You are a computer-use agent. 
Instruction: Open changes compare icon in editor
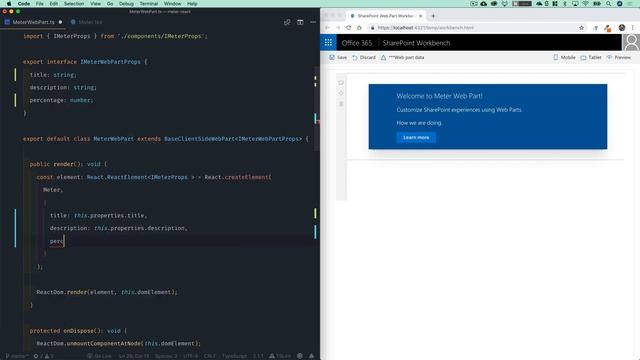point(287,22)
